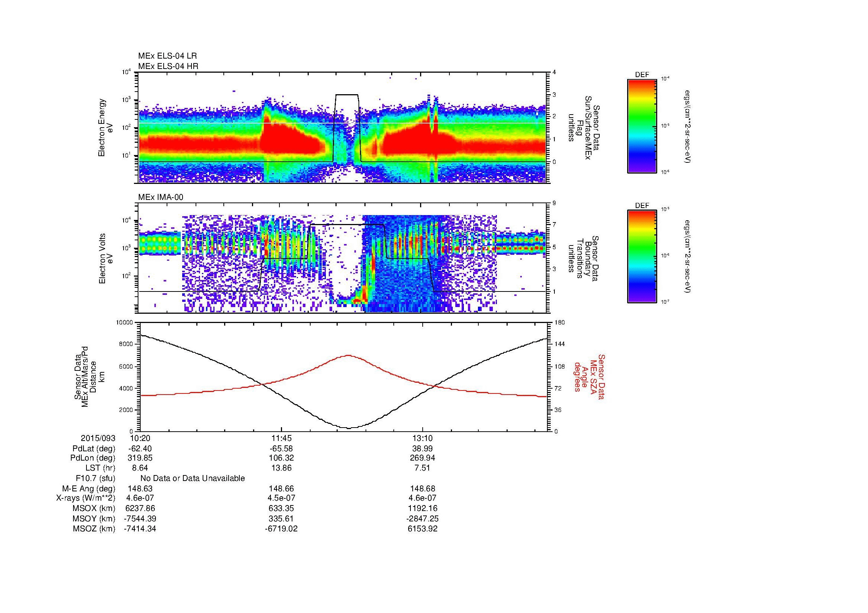Select the X-rays value '4.5e-07'
This screenshot has width=868, height=613.
click(281, 498)
